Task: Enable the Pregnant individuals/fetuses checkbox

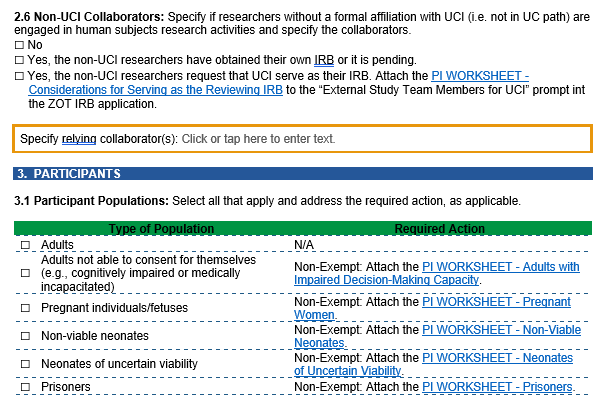Action: click(26, 307)
